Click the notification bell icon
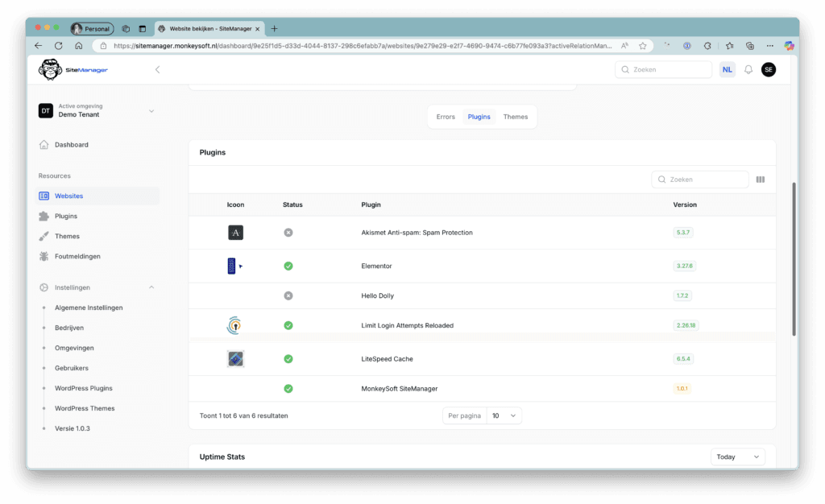Viewport: 825px width, 504px height. [748, 70]
